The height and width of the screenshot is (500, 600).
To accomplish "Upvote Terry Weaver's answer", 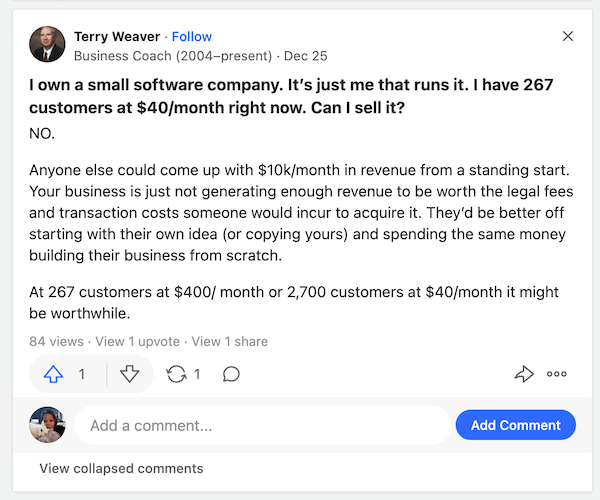I will (55, 374).
